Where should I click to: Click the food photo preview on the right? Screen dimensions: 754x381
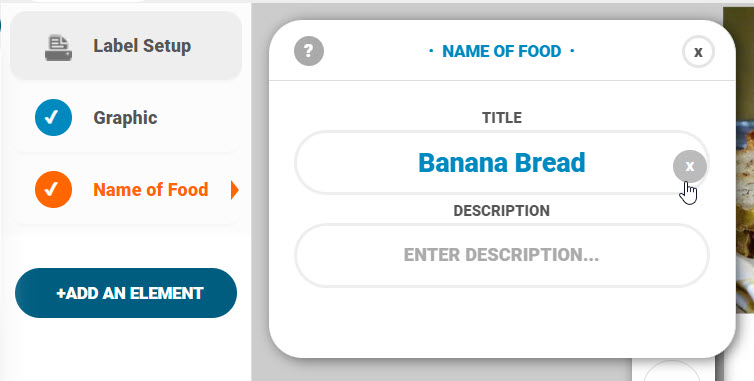tap(739, 159)
